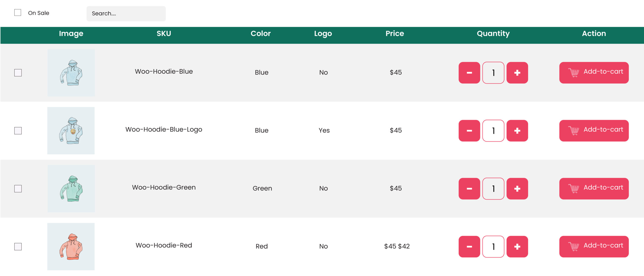Screen dimensions: 644x276
Task: Decrease quantity for Woo-Hoodie-Blue-Logo
Action: (x=469, y=131)
